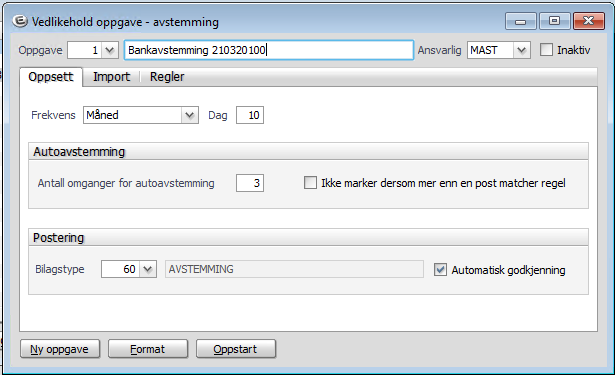Click the Bilagstype label

(x=60, y=269)
